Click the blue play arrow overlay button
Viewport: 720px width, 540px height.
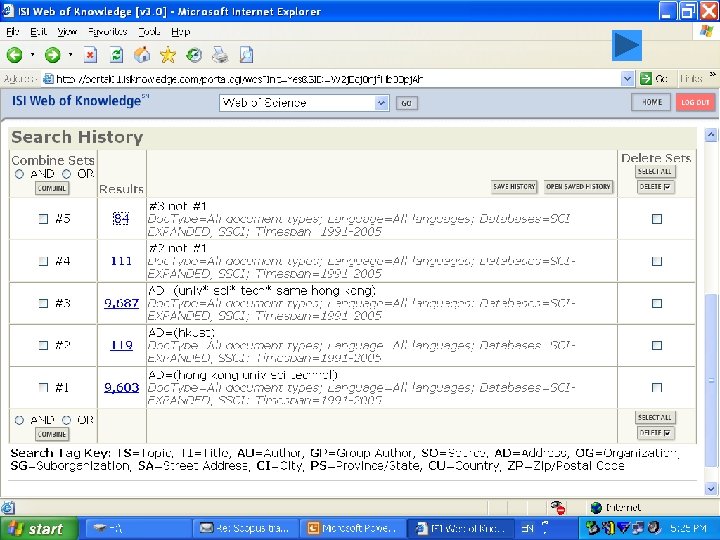click(x=627, y=45)
